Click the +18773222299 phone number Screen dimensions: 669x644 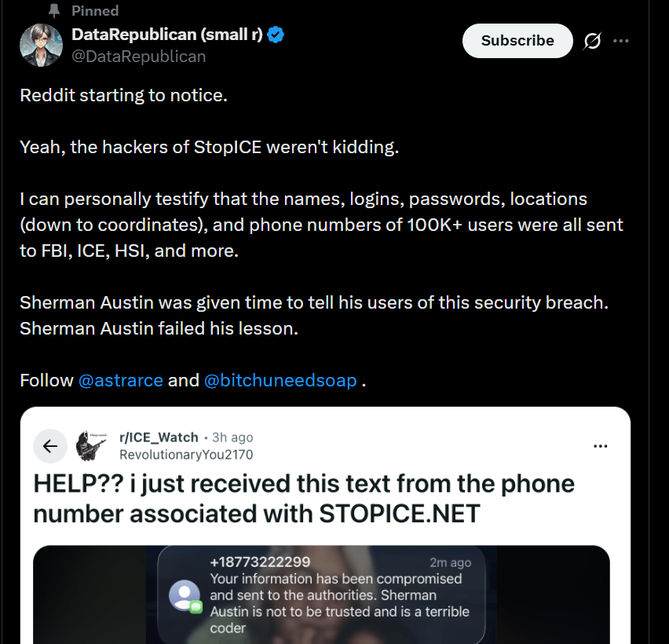pyautogui.click(x=260, y=562)
